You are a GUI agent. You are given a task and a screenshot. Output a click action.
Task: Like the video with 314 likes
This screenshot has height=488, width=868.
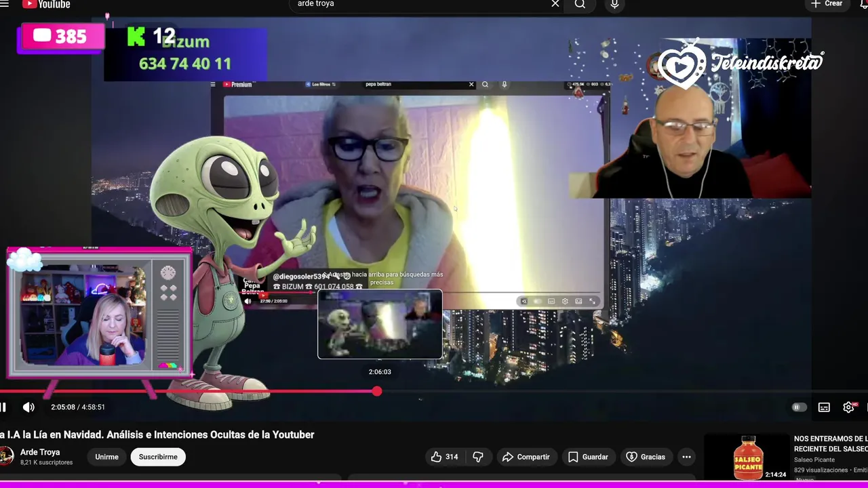click(x=444, y=457)
